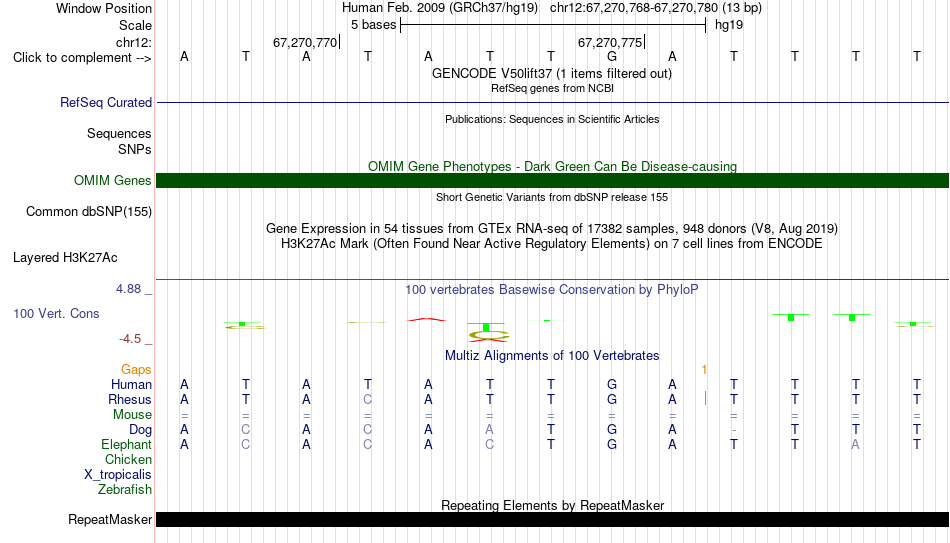Viewport: 950px width, 543px height.
Task: Open the RefSeq Curated track label
Action: (x=105, y=102)
